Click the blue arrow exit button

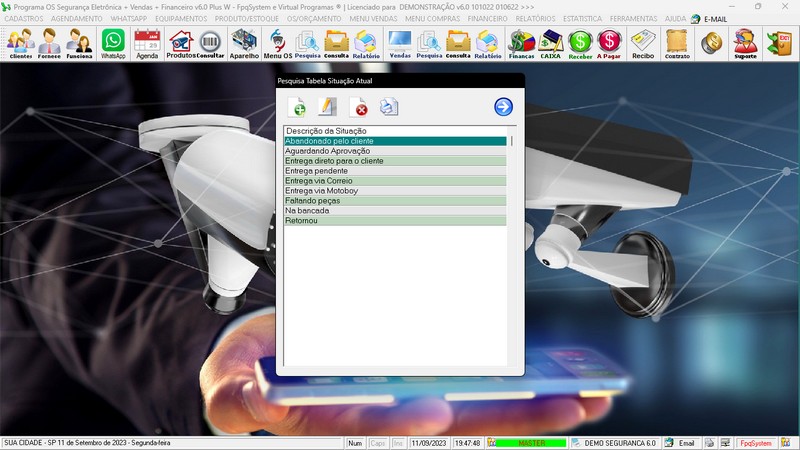(503, 107)
